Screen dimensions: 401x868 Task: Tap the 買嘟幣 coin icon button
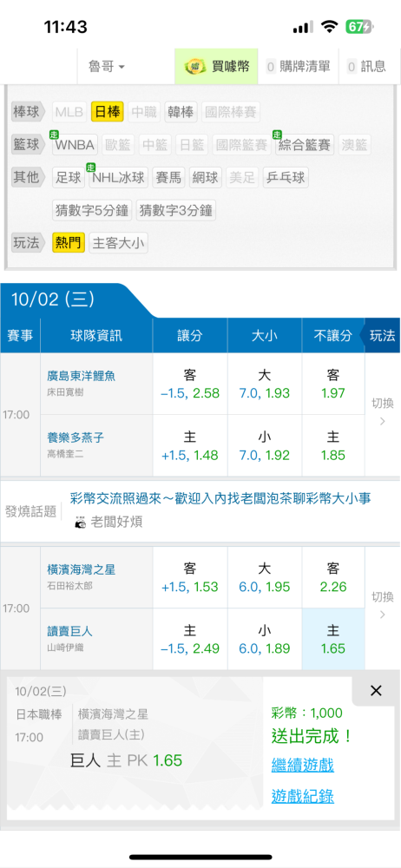pos(216,67)
